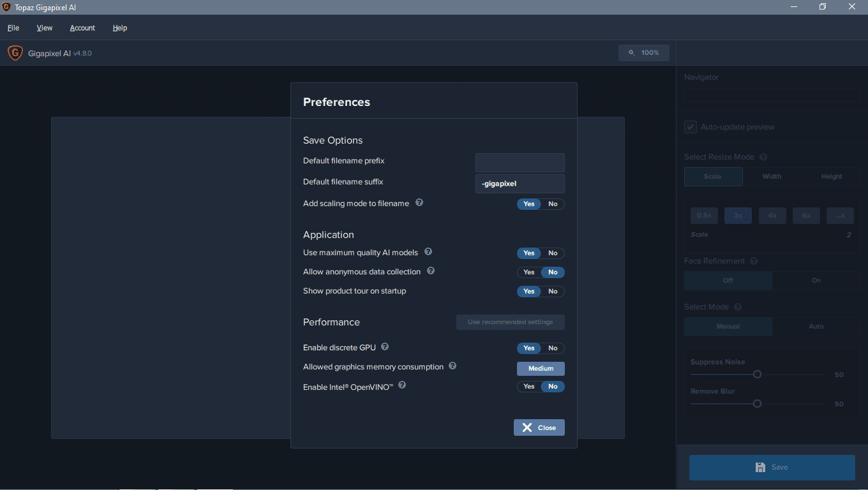Turn Face Refinement On

tap(816, 281)
